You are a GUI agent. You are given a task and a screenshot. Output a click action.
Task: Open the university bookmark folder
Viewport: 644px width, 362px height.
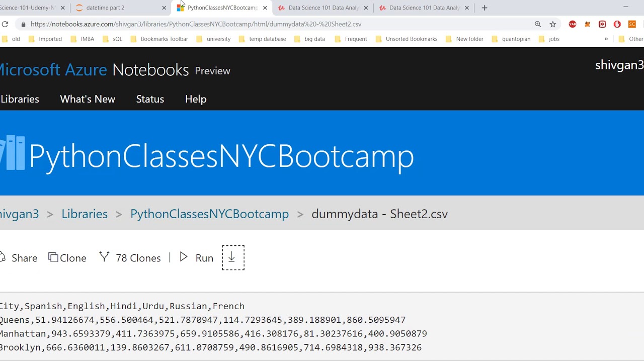213,39
